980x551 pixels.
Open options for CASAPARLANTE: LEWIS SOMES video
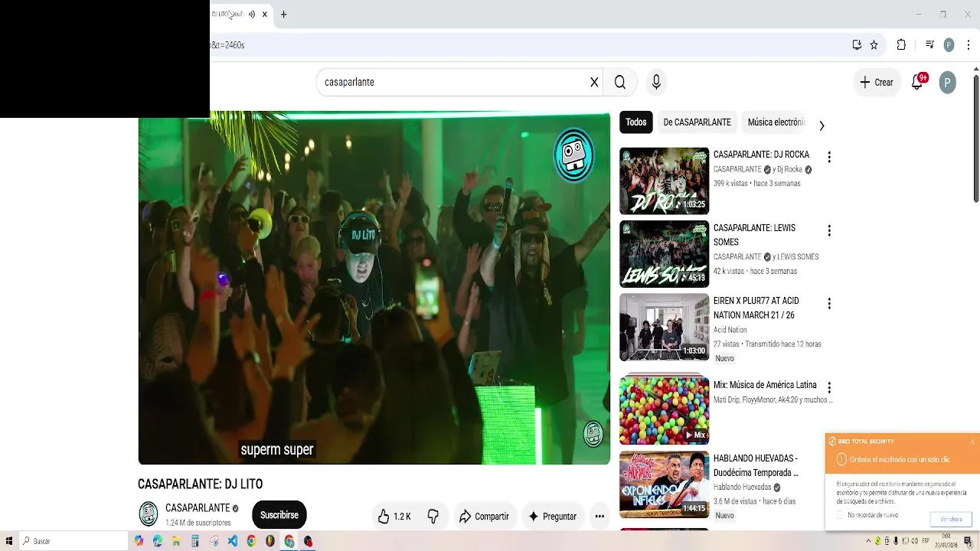pos(828,230)
